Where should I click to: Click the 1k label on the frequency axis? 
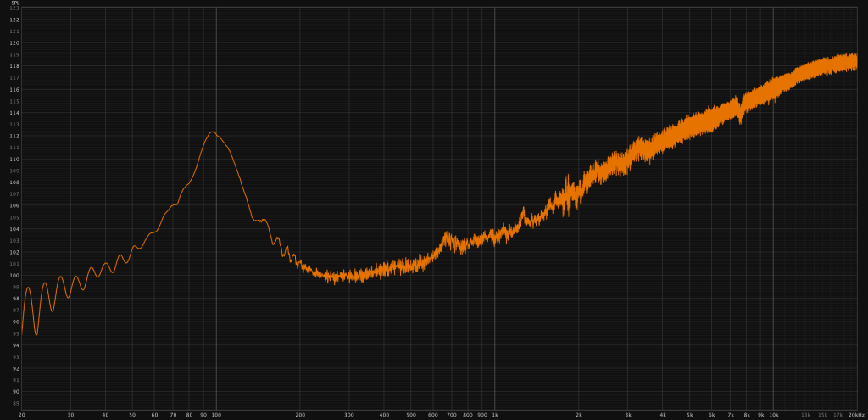(494, 416)
